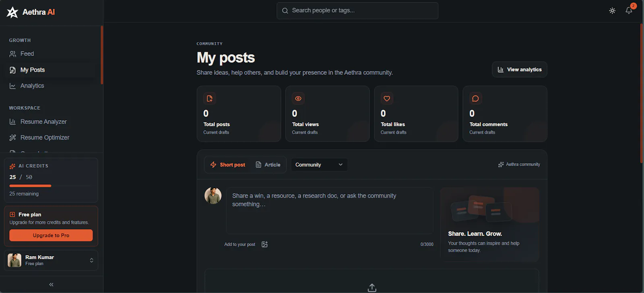Screen dimensions: 644x293
Task: Click the Feed people icon
Action: click(13, 54)
